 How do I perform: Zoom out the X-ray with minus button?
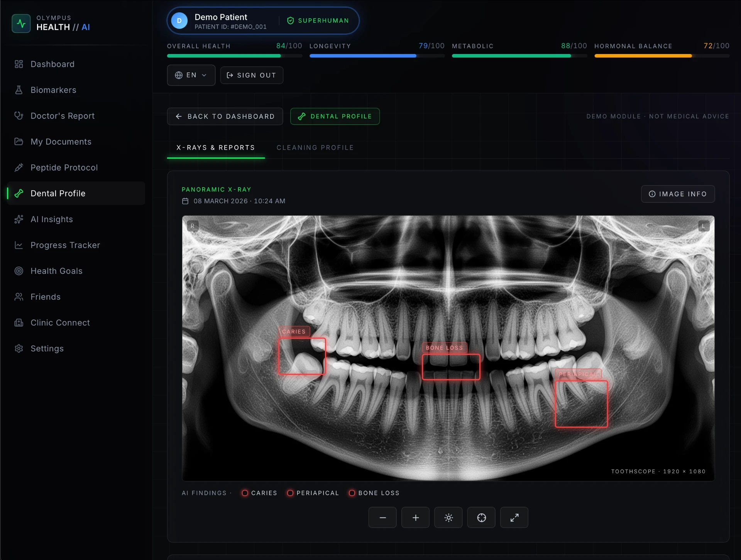[382, 518]
